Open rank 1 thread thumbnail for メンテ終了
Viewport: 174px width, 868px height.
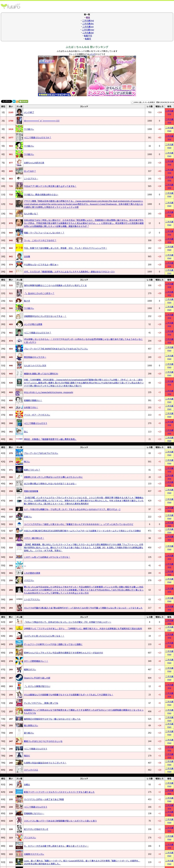pyautogui.click(x=19, y=112)
